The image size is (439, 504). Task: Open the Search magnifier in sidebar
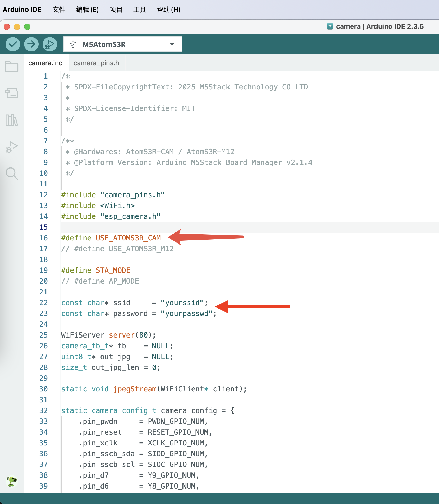coord(12,174)
